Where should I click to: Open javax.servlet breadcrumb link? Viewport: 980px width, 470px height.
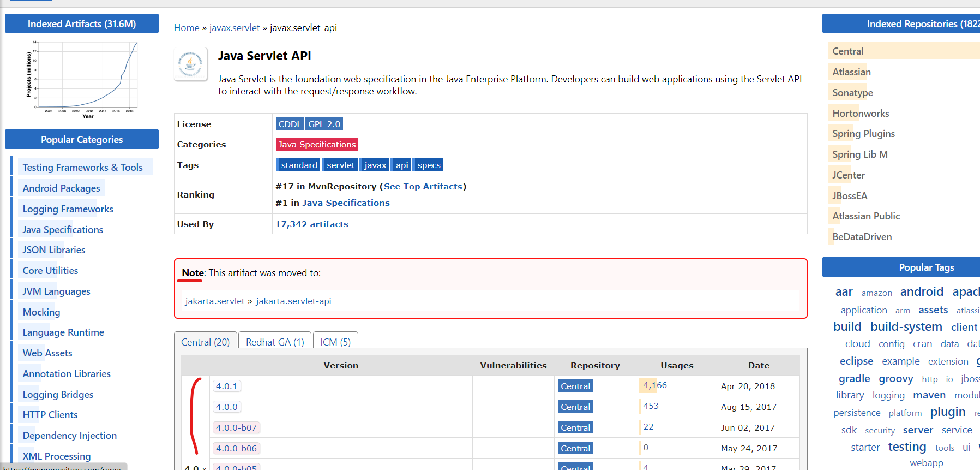[x=235, y=28]
